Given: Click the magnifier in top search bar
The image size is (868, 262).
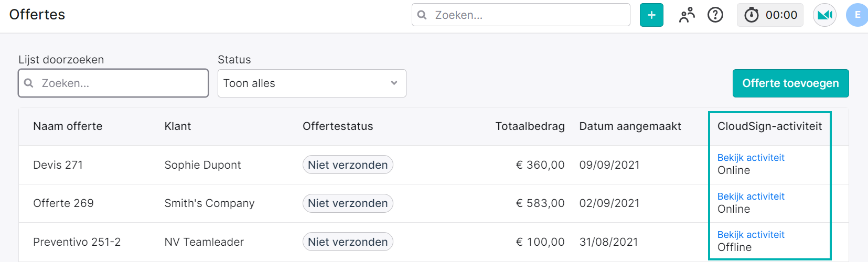Looking at the screenshot, I should pos(422,15).
